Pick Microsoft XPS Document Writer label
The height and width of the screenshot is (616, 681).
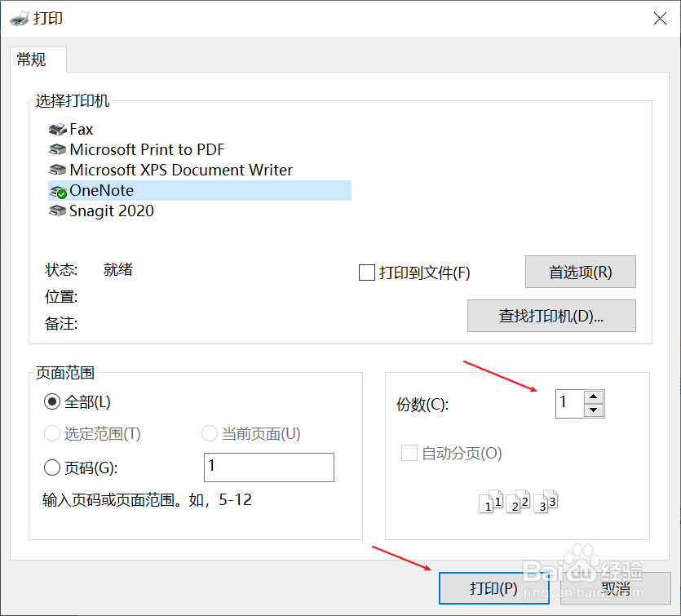(181, 170)
